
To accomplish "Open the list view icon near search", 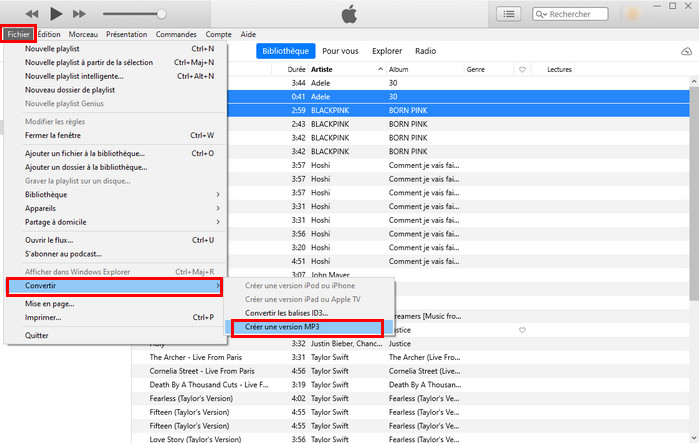I will (510, 14).
